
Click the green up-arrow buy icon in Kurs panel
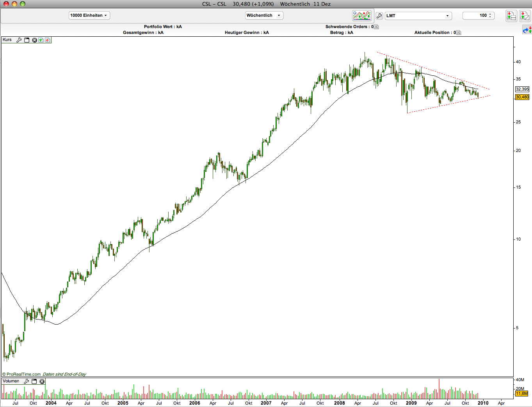(41, 40)
